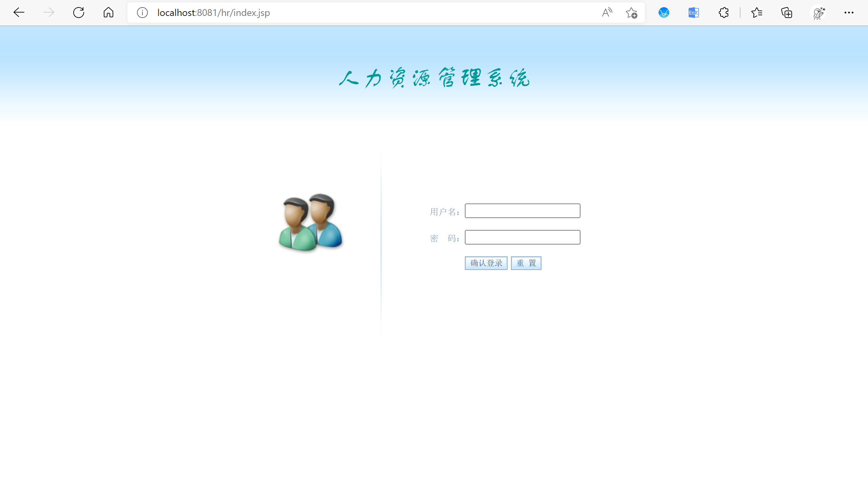Refresh the current page
Screen dimensions: 868x487
(x=79, y=13)
